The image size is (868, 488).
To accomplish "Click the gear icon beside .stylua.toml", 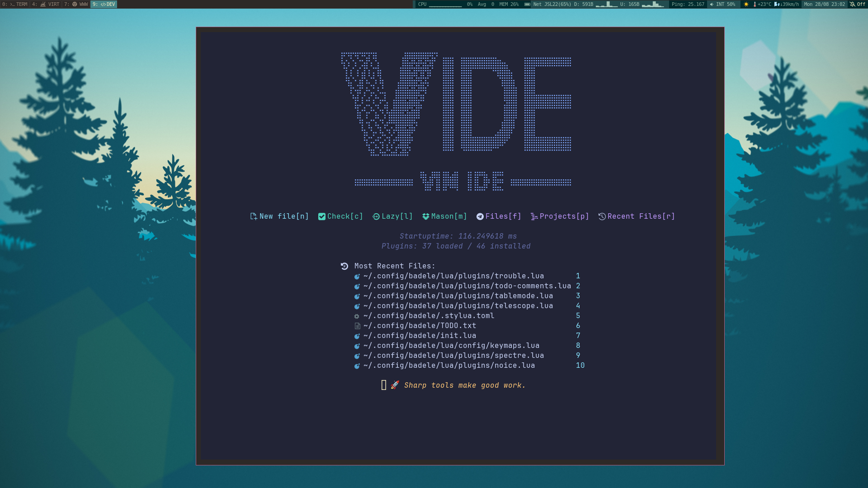I will [357, 316].
